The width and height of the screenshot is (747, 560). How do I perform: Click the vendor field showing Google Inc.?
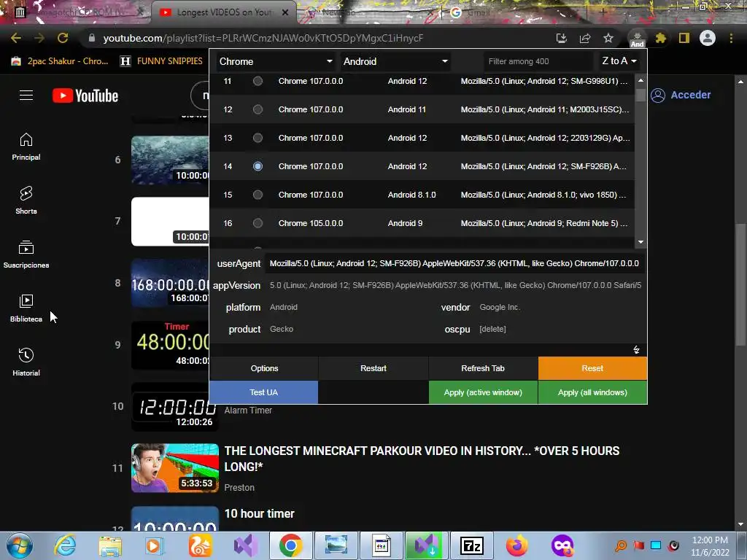560,307
